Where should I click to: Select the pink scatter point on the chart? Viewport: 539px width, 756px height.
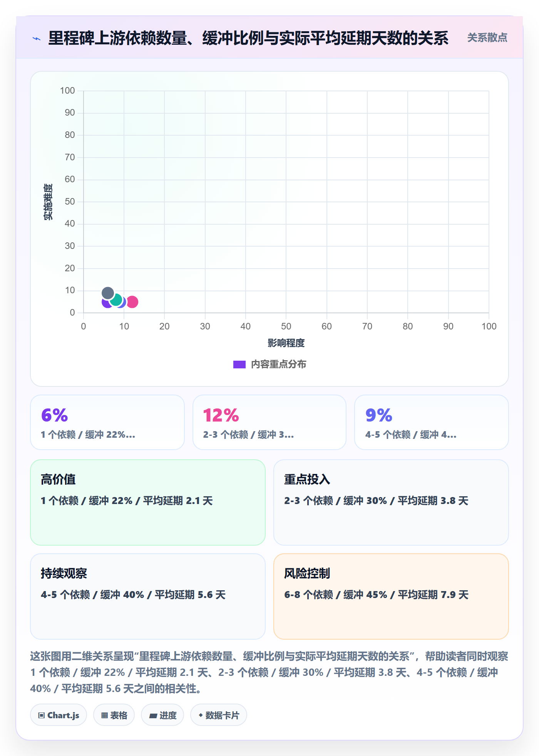pyautogui.click(x=132, y=302)
